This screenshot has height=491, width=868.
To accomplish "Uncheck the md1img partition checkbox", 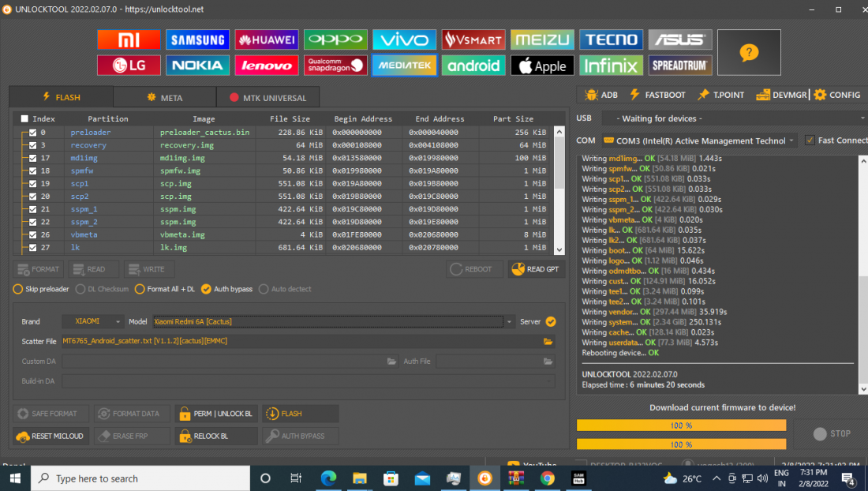I will tap(32, 158).
